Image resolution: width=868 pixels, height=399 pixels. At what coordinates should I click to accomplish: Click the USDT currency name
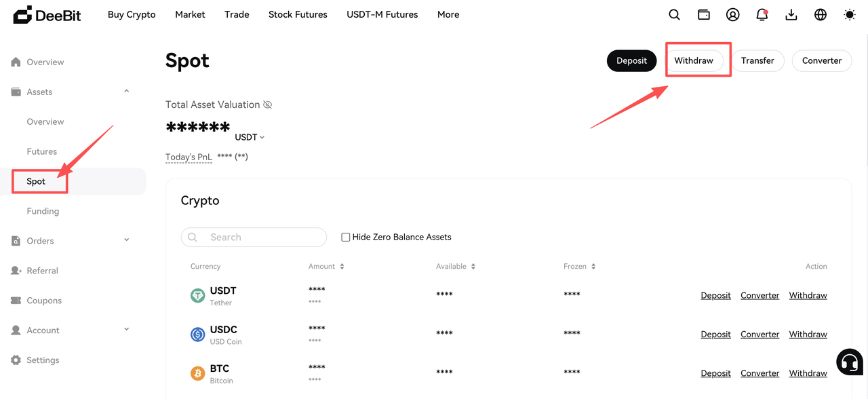point(223,290)
